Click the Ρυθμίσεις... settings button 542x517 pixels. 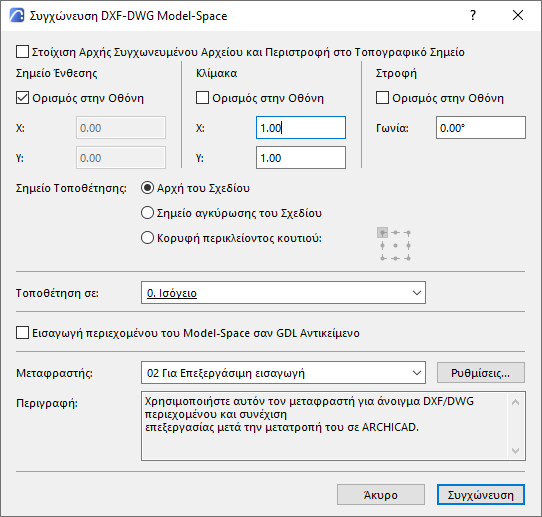click(481, 373)
